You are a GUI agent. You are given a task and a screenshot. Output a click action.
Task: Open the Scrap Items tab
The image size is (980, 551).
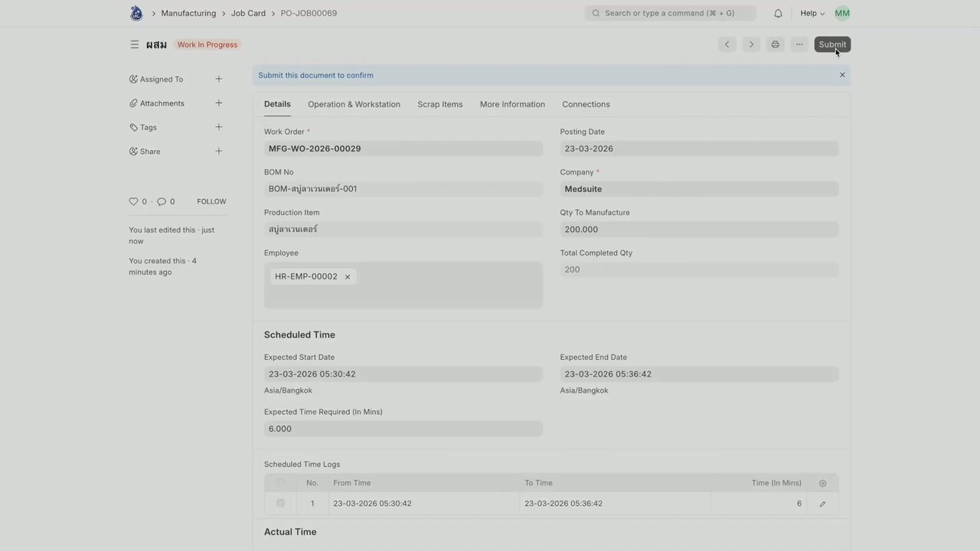pyautogui.click(x=440, y=104)
